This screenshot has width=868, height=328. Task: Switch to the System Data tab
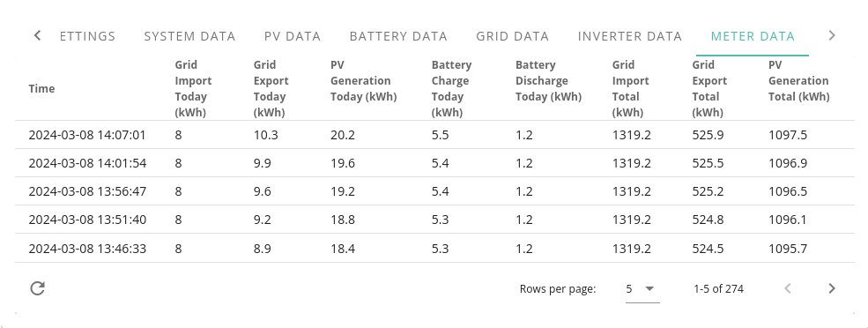pyautogui.click(x=189, y=36)
